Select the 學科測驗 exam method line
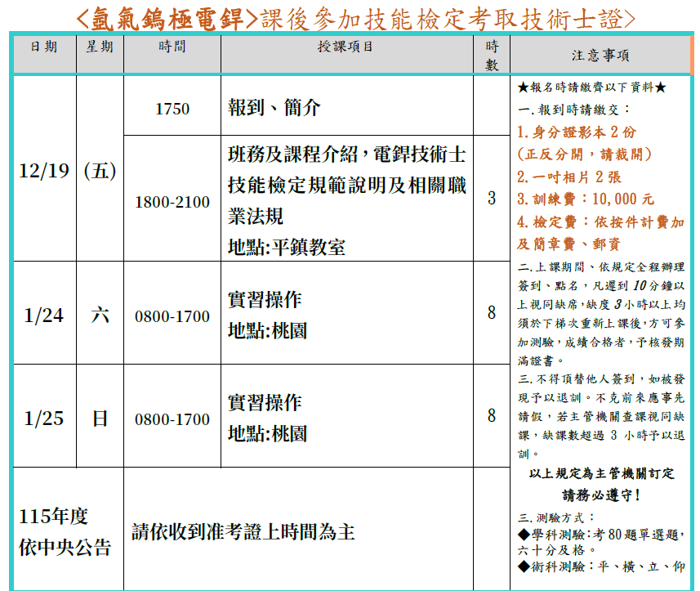 [x=600, y=534]
